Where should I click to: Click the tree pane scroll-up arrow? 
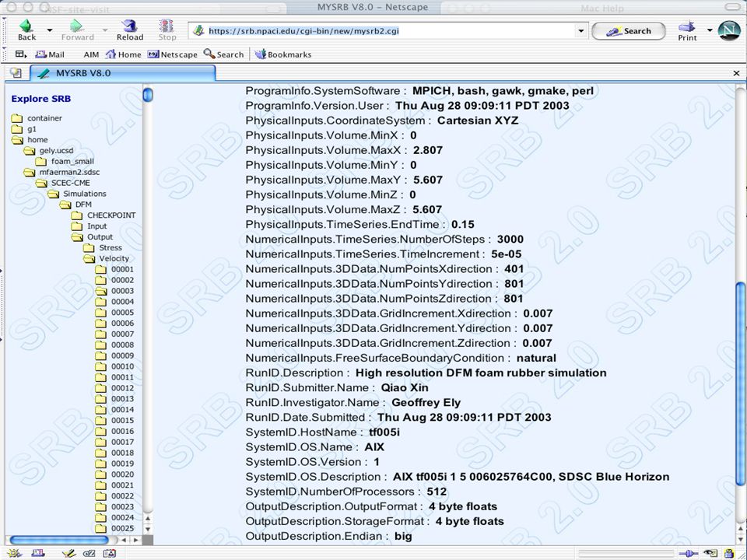pyautogui.click(x=148, y=518)
